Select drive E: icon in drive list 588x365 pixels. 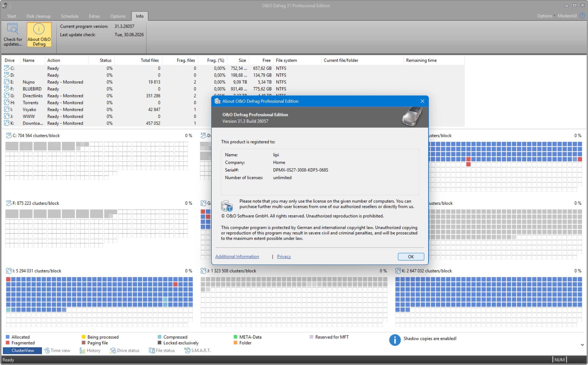click(x=7, y=82)
